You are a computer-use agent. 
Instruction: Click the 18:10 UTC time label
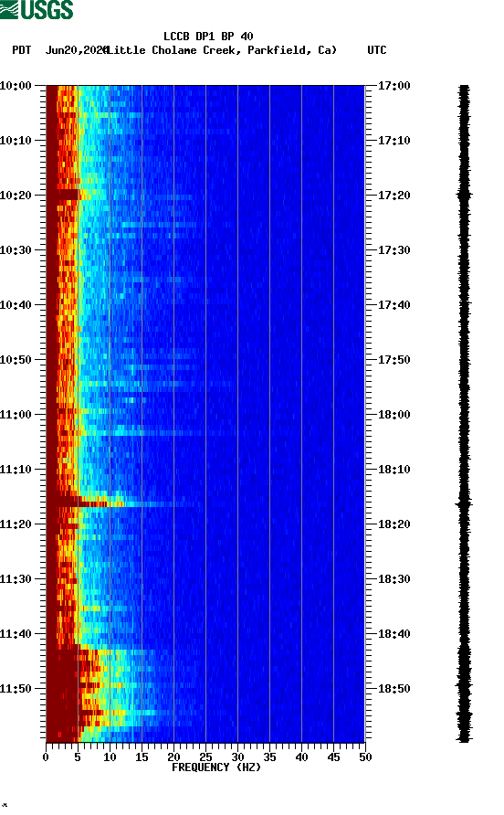(394, 470)
